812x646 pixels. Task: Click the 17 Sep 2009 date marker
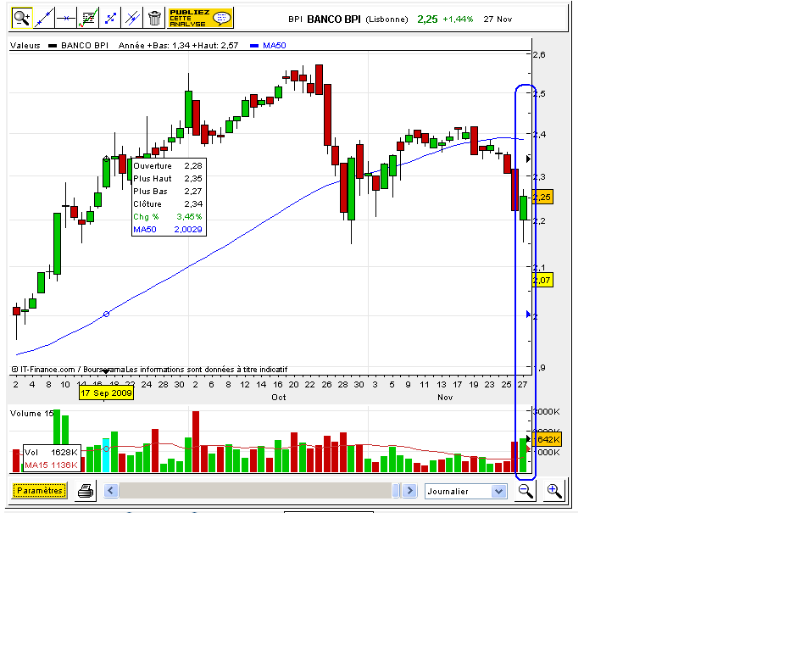click(x=106, y=393)
